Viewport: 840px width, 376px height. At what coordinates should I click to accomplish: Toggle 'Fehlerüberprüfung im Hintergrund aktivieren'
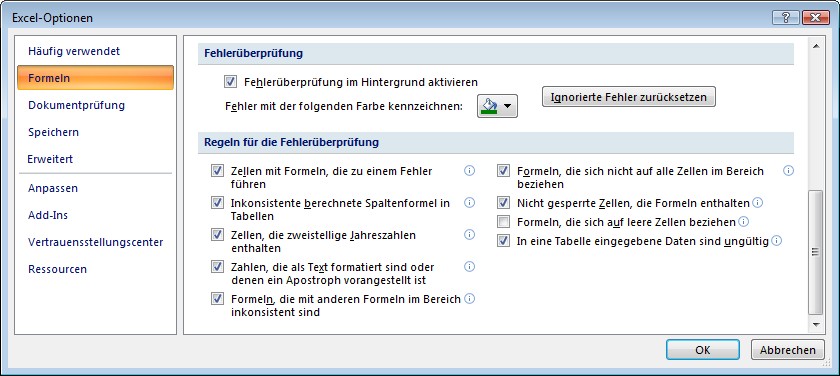[230, 82]
